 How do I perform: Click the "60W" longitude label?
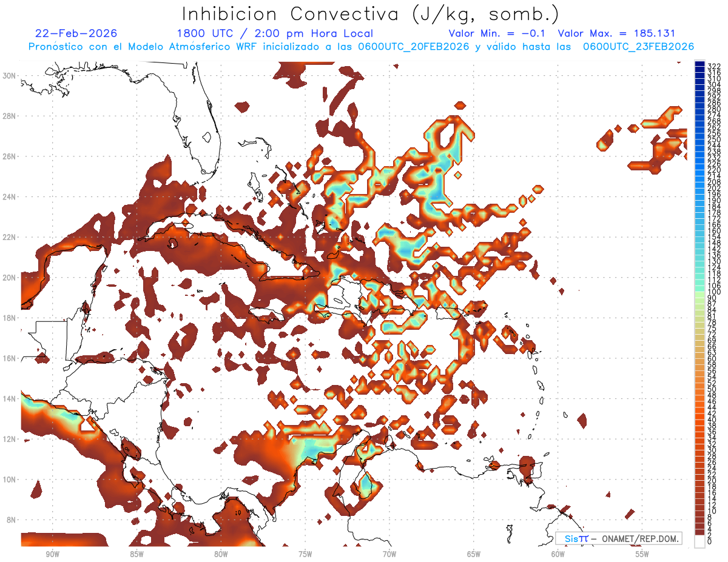point(558,555)
